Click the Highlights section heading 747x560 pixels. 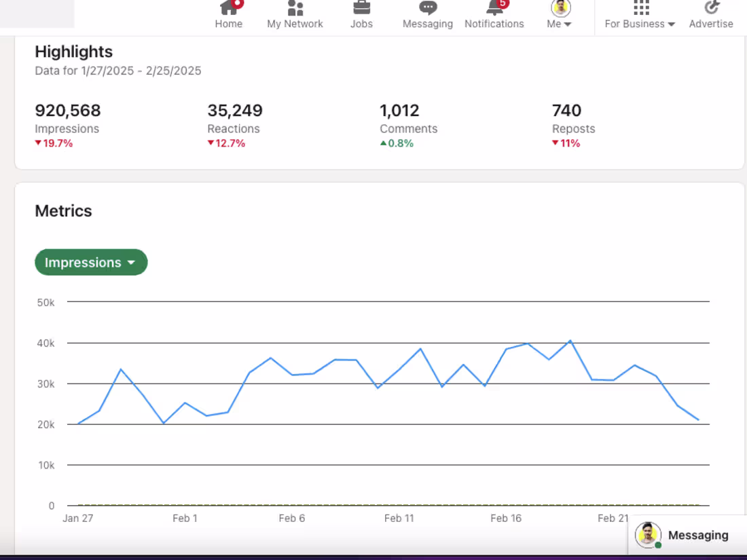pos(73,52)
